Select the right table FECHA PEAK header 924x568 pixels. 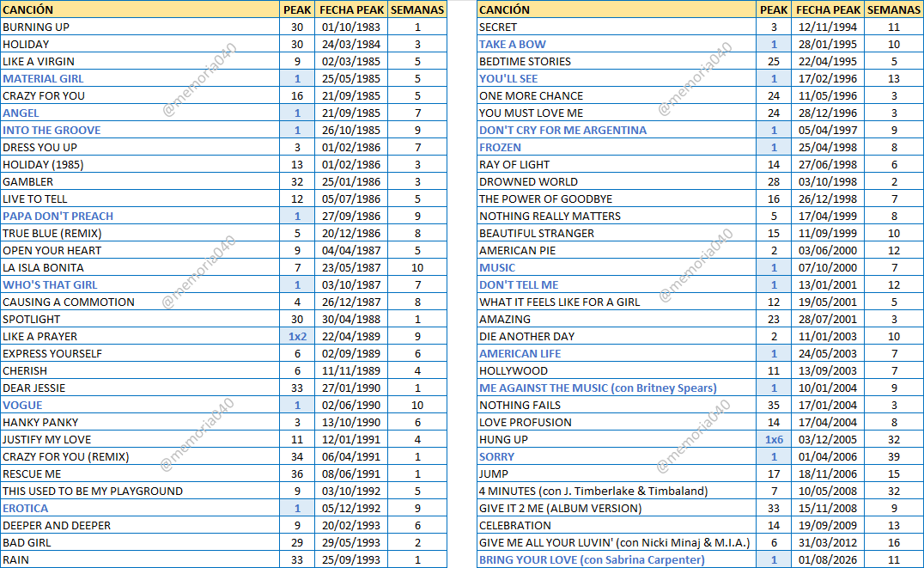pos(828,10)
